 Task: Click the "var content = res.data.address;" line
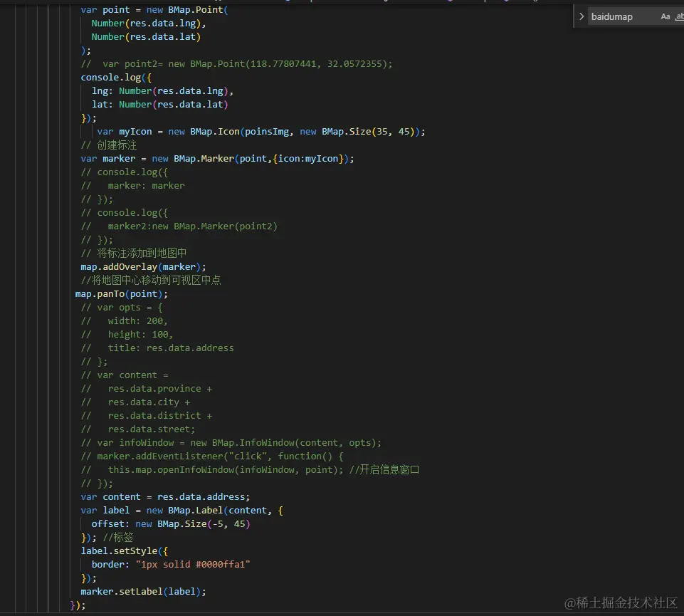[x=165, y=497]
